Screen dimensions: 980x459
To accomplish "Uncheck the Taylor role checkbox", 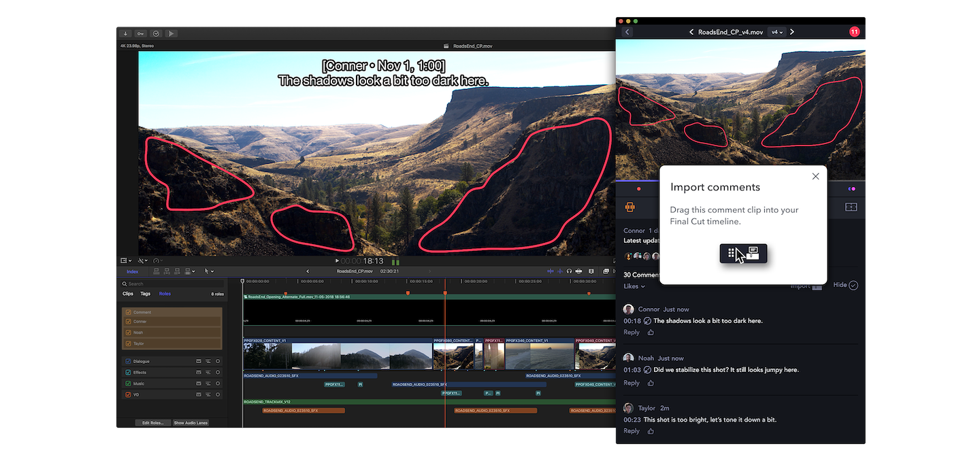I will 129,343.
